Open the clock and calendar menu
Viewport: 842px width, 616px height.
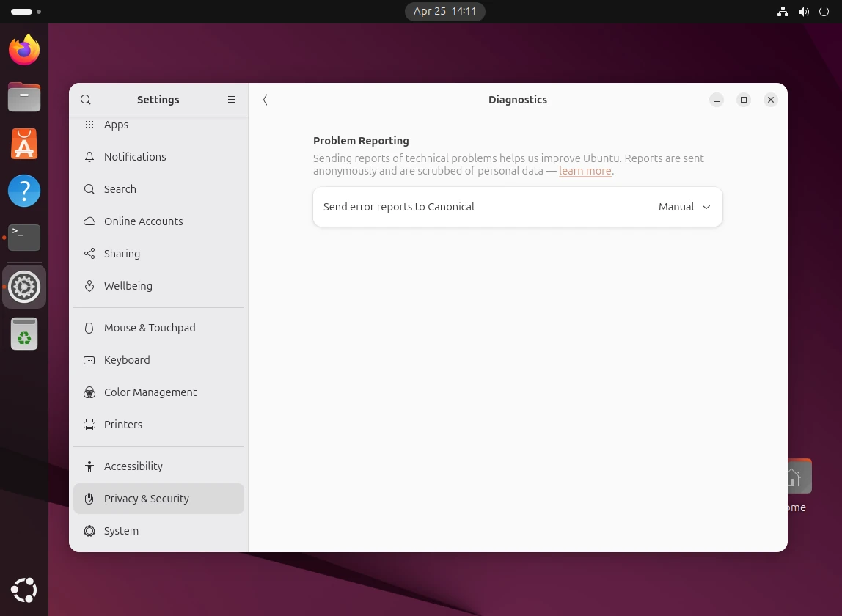click(444, 11)
